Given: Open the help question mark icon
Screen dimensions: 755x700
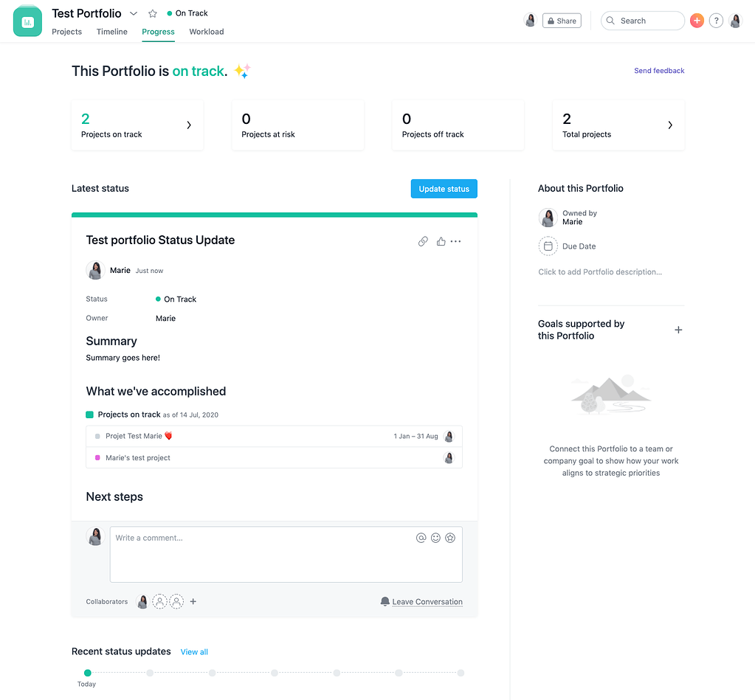Looking at the screenshot, I should 716,21.
